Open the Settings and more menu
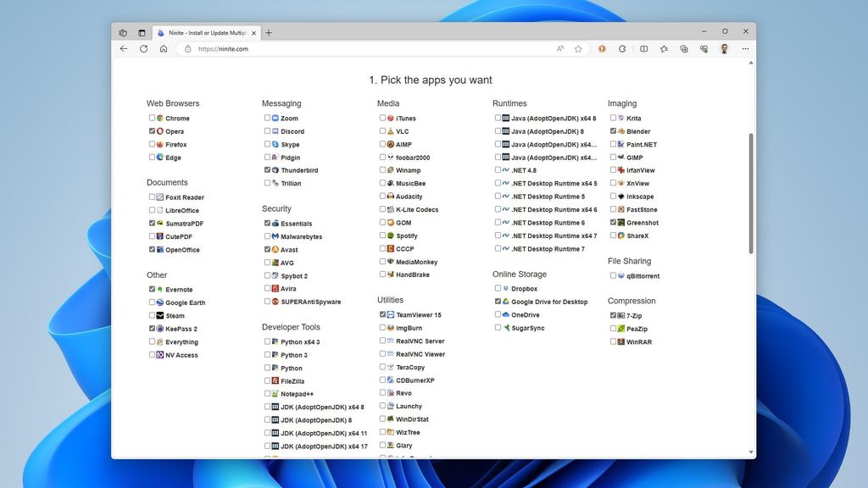Viewport: 868px width, 488px height. pyautogui.click(x=745, y=49)
